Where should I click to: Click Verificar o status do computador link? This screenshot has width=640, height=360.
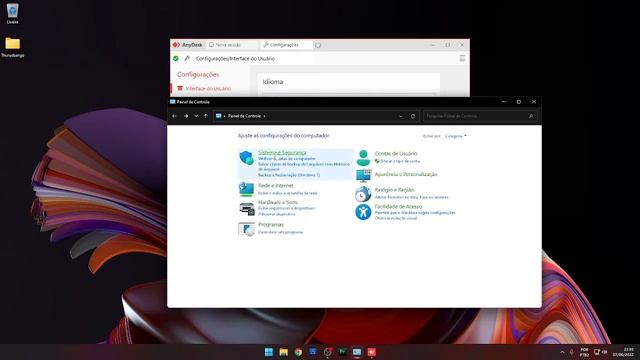pos(287,158)
